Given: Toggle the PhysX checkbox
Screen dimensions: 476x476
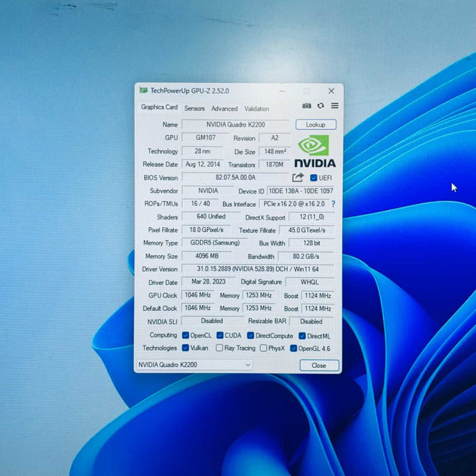Looking at the screenshot, I should click(264, 348).
